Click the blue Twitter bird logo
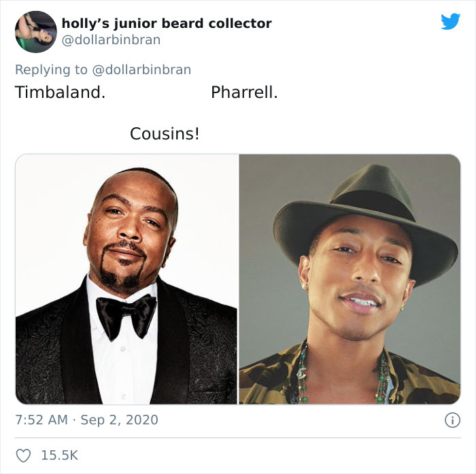The image size is (476, 474). [x=450, y=21]
